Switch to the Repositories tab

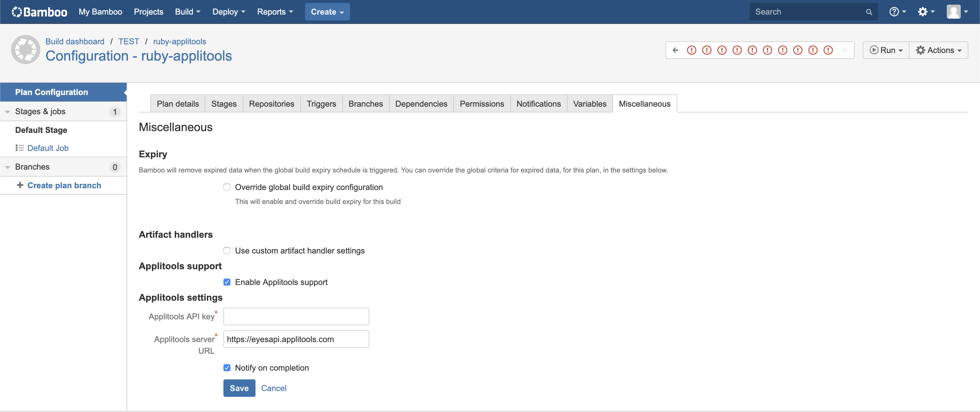coord(271,104)
